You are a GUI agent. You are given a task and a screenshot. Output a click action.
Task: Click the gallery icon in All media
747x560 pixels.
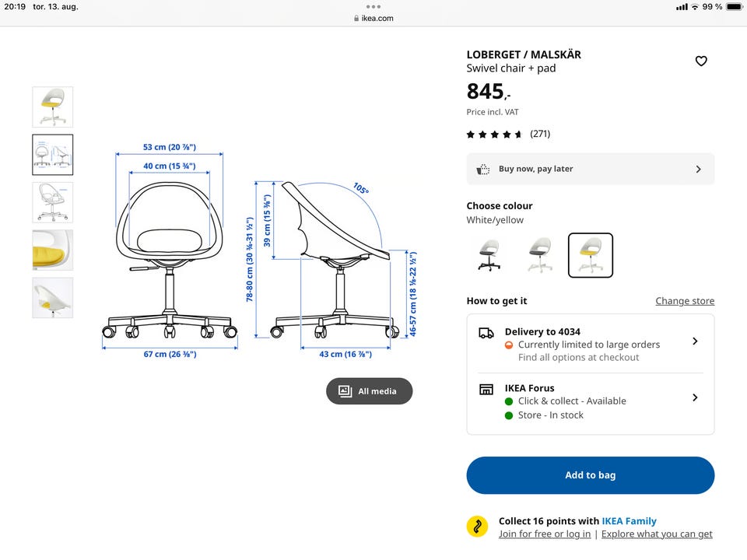coord(345,391)
